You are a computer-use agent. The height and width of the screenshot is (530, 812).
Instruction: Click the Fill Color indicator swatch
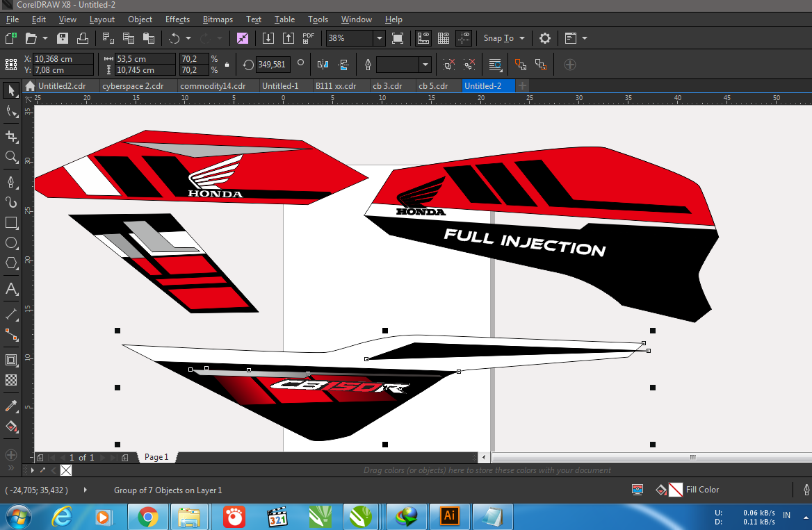pyautogui.click(x=675, y=490)
